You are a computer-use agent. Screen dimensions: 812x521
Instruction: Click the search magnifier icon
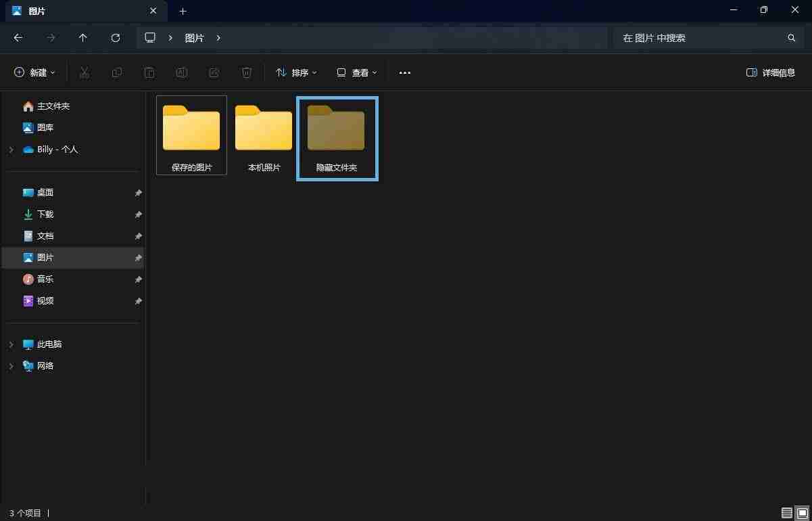pyautogui.click(x=792, y=38)
